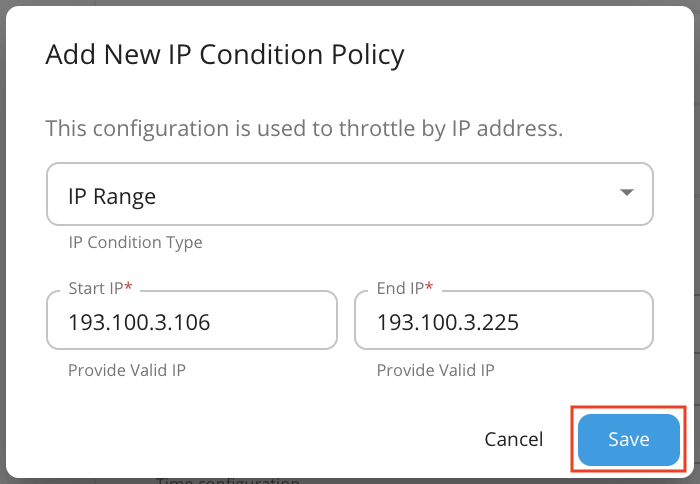The image size is (700, 484).
Task: Click the "End IP" floating label
Action: click(400, 288)
